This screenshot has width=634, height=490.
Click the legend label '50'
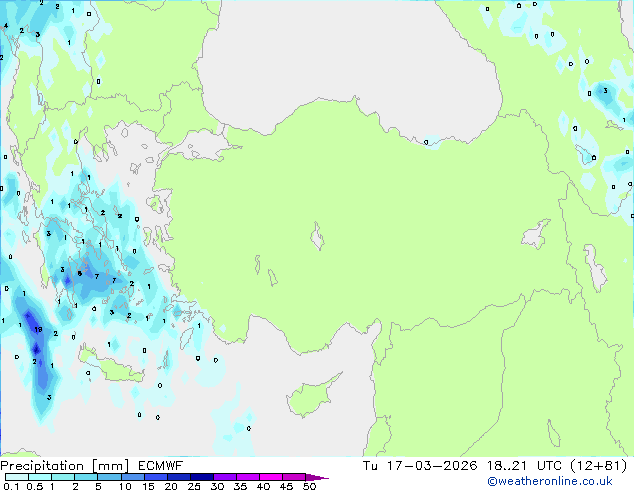coord(310,486)
